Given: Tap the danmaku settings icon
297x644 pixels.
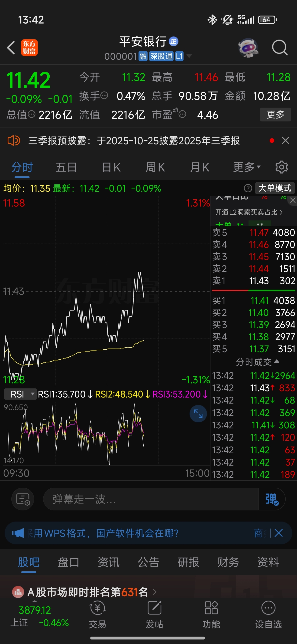Looking at the screenshot, I should click(23, 499).
